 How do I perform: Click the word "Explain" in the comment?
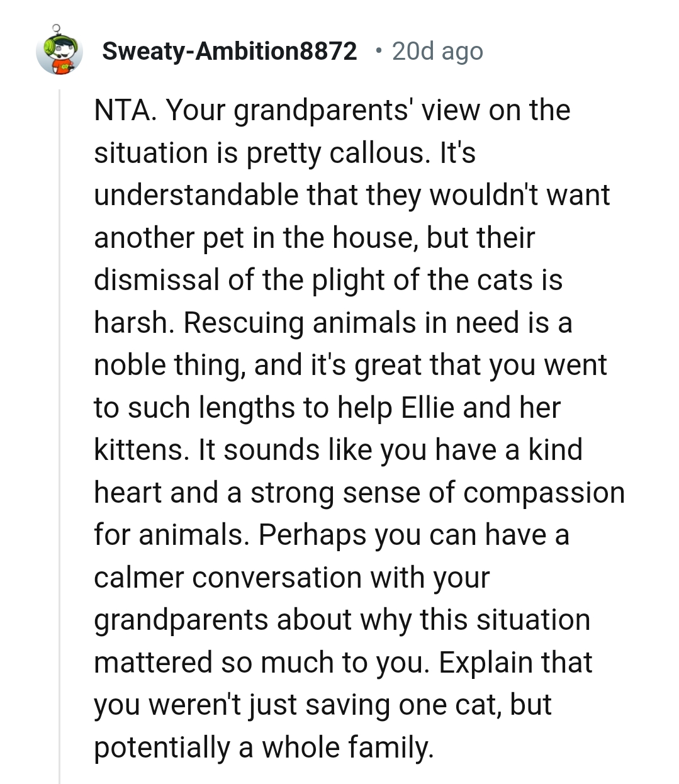[483, 663]
